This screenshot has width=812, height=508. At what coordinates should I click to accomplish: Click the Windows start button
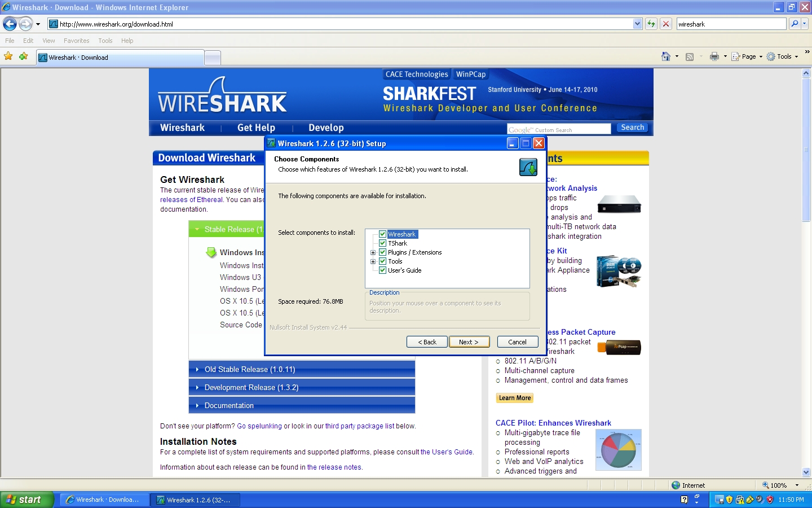click(x=27, y=500)
